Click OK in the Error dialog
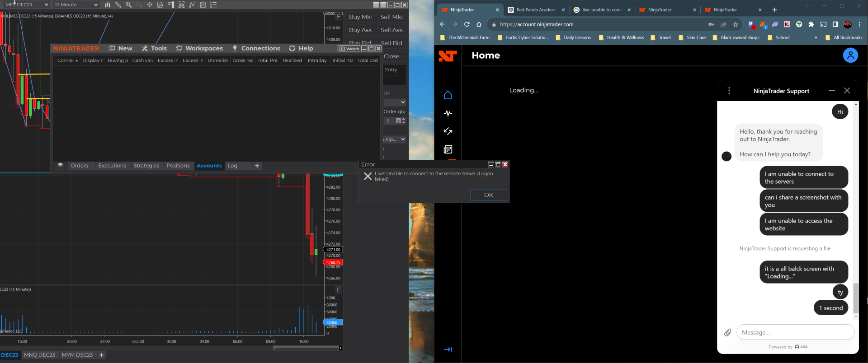Screen dimensions: 868x363 pyautogui.click(x=489, y=195)
